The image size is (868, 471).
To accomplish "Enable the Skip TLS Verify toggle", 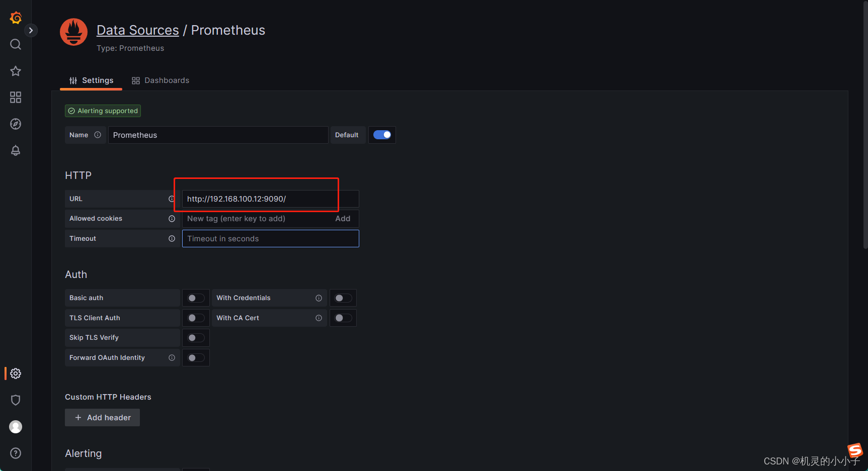I will coord(196,338).
